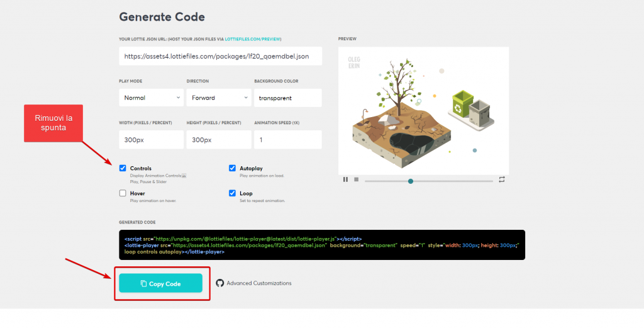Viewport: 644px width, 328px height.
Task: Click into the Height input field
Action: [x=218, y=140]
